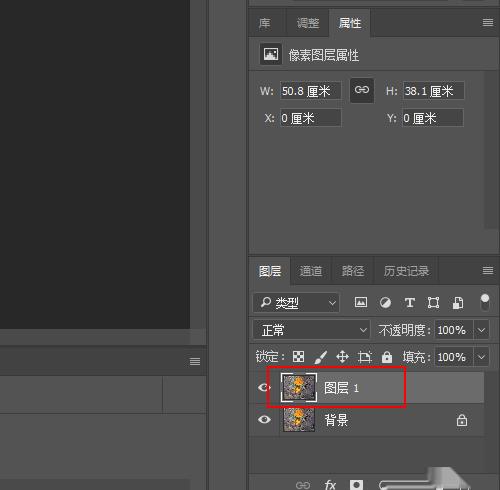Click the W width field 50.8 厘米
The image size is (500, 490).
coord(311,91)
